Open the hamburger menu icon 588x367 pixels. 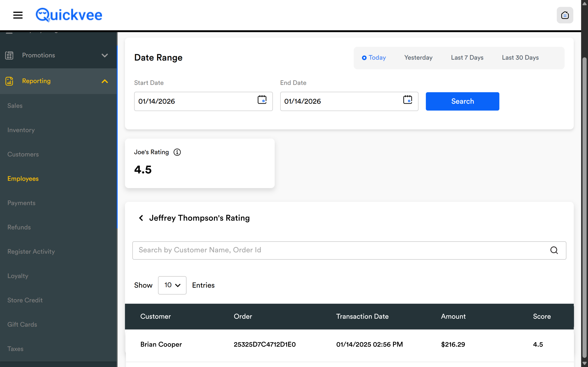pos(18,15)
